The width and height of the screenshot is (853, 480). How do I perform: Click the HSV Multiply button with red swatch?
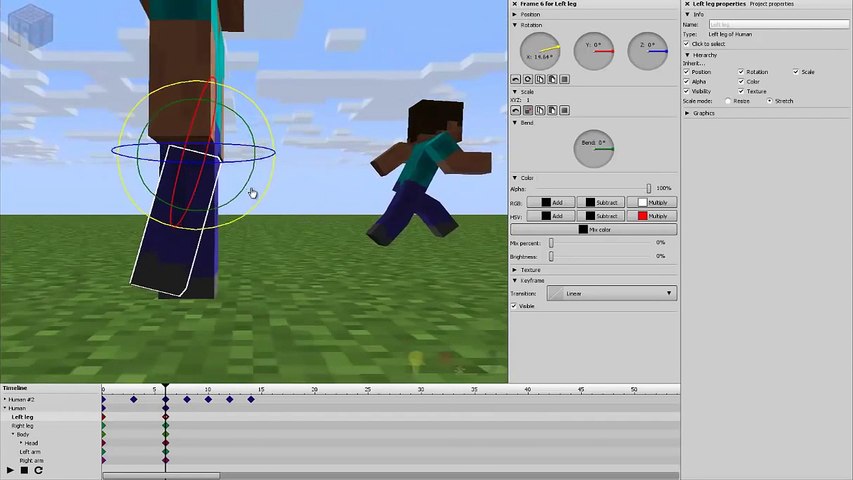(652, 216)
